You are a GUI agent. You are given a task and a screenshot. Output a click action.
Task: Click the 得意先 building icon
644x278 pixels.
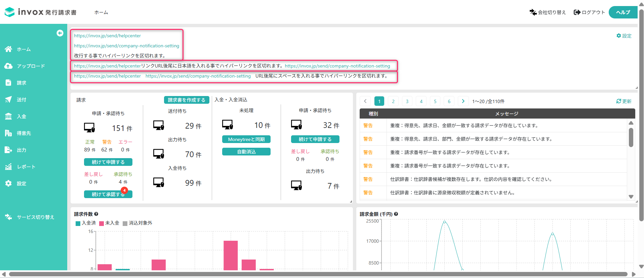point(8,133)
